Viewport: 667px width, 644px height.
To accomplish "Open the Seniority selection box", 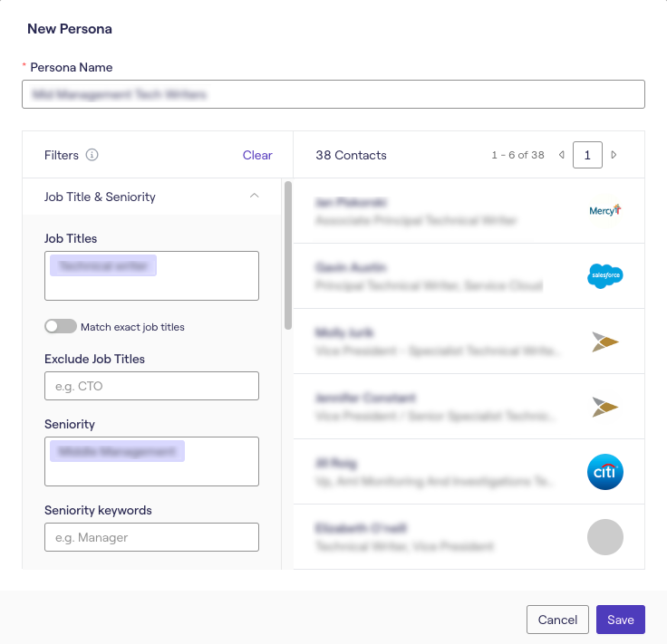I will [151, 461].
